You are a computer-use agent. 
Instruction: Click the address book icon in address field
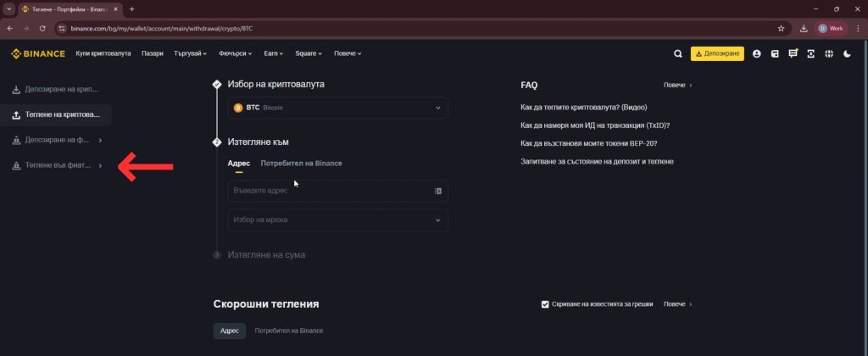(438, 191)
